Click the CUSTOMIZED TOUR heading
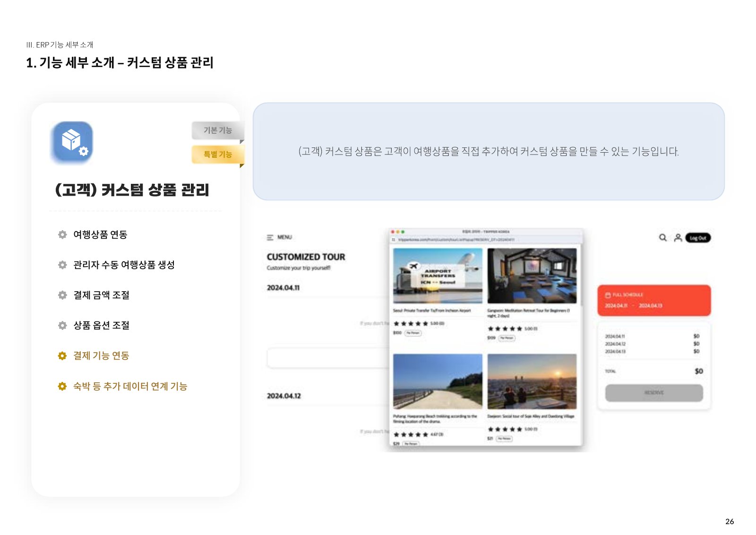 pyautogui.click(x=306, y=257)
